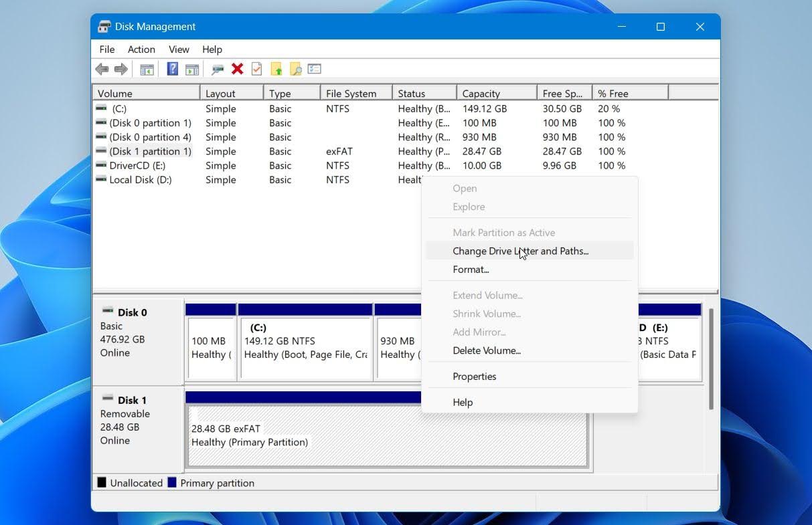Click the folder with magnifier icon
The height and width of the screenshot is (525, 812).
(295, 69)
